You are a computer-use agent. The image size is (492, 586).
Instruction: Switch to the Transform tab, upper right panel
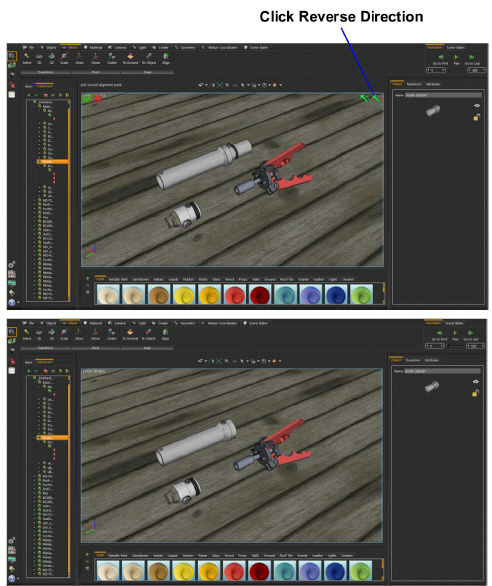click(x=413, y=84)
